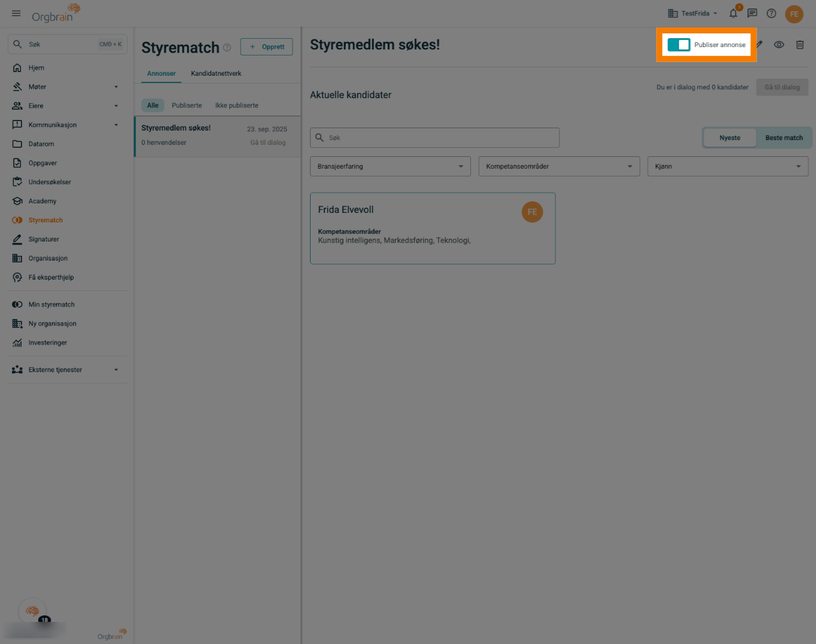Open the notifications bell
Screen dimensions: 816x644
click(x=733, y=13)
